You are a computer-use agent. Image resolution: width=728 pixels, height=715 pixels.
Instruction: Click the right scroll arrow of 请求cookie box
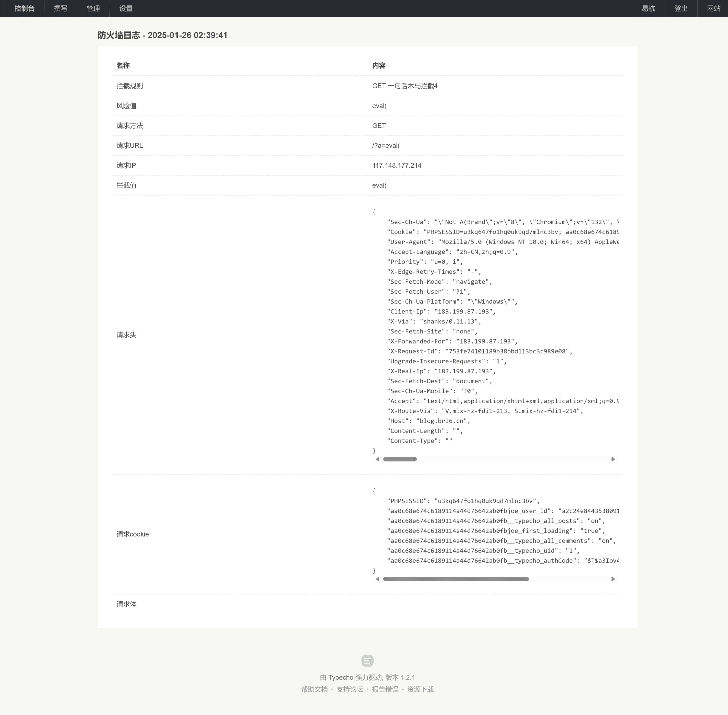pyautogui.click(x=613, y=579)
